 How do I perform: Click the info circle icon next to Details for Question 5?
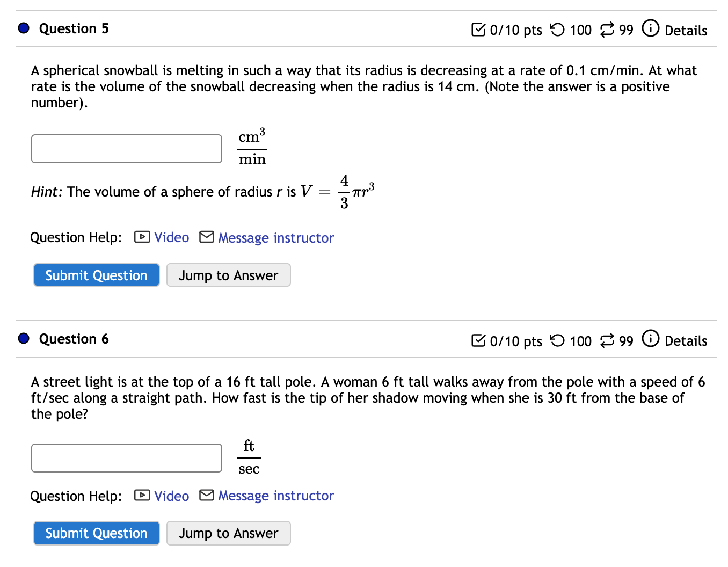point(650,29)
